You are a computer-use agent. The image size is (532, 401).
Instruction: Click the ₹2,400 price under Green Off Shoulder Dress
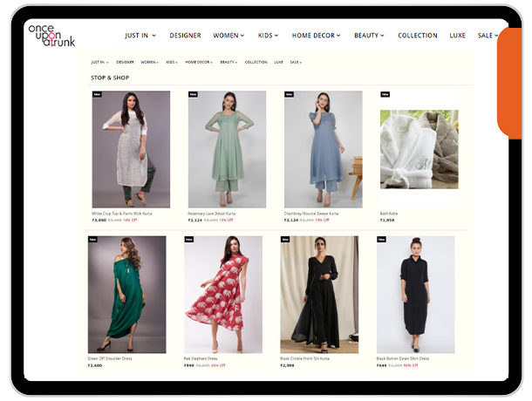click(95, 365)
